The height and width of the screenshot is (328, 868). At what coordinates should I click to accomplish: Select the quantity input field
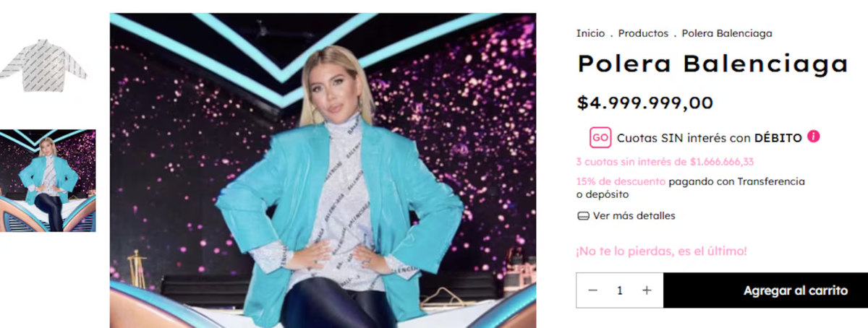coord(620,290)
